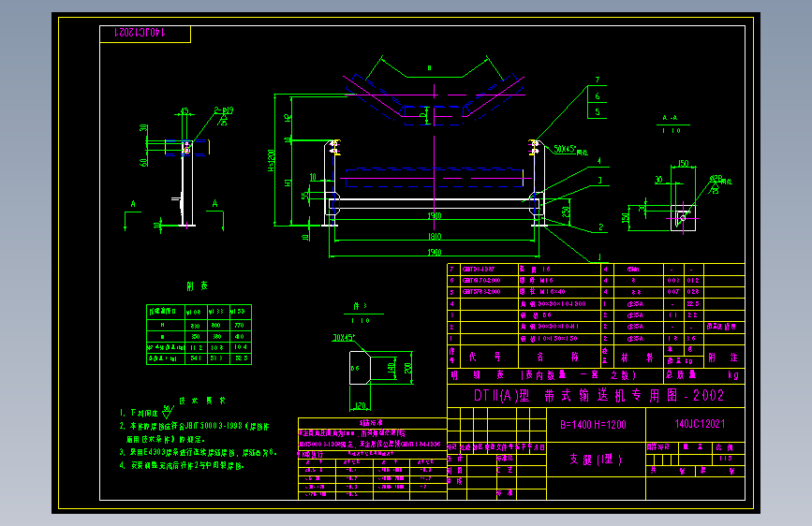Click the 明细表 parts list title
This screenshot has width=812, height=526.
click(x=478, y=374)
